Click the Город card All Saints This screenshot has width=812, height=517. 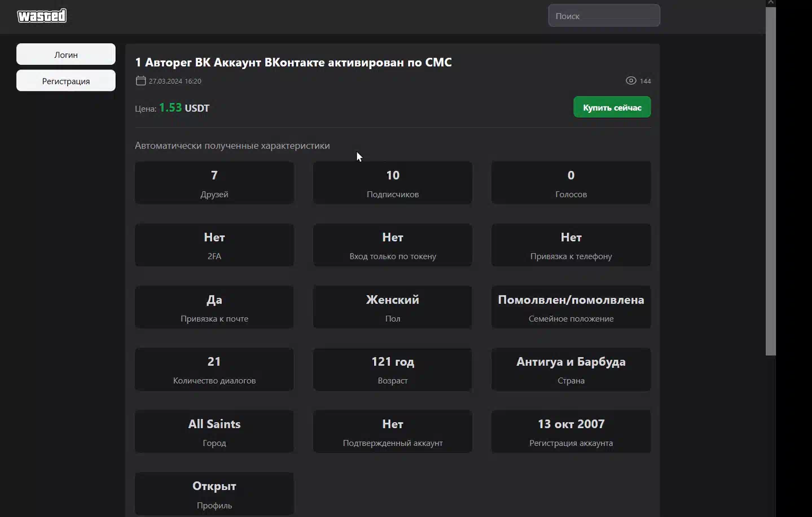tap(214, 432)
